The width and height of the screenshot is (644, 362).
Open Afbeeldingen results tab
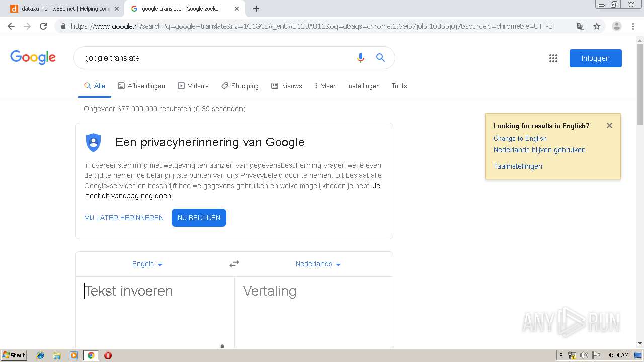coord(141,86)
